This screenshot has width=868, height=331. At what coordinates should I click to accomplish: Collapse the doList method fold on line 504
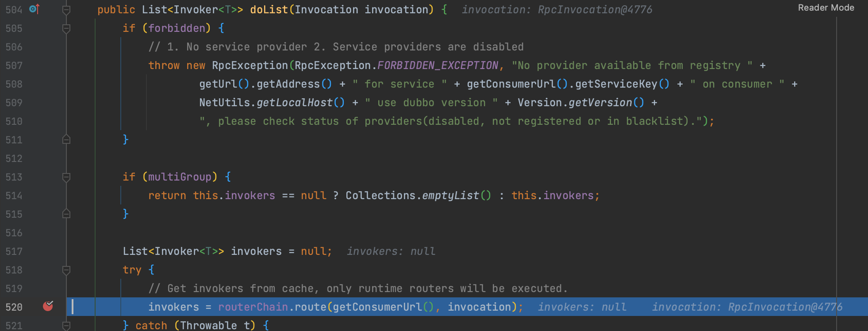point(66,9)
